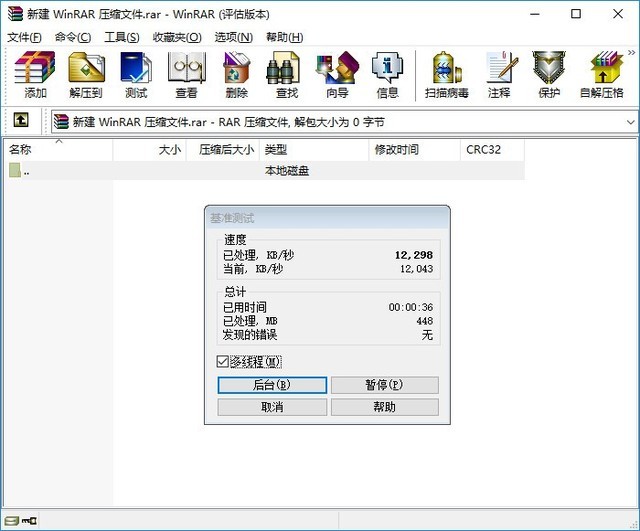Open the 收藏夹(O) menu
Image resolution: width=640 pixels, height=531 pixels.
[x=177, y=37]
